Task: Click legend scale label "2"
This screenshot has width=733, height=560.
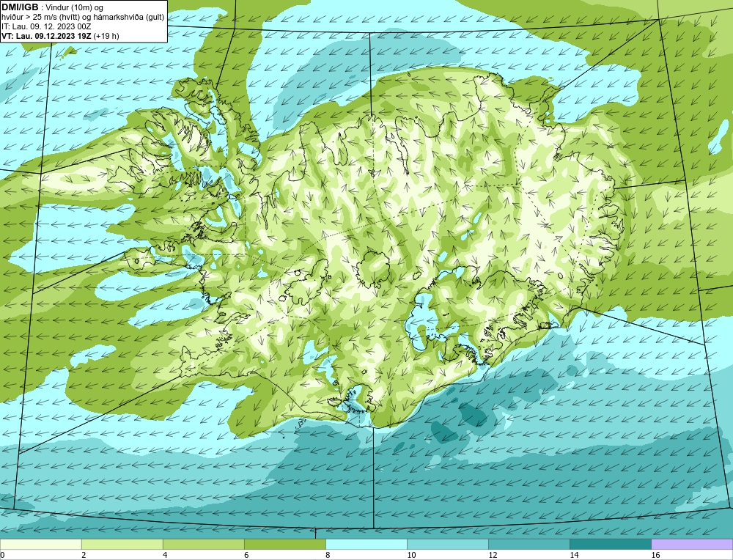Action: 84,555
